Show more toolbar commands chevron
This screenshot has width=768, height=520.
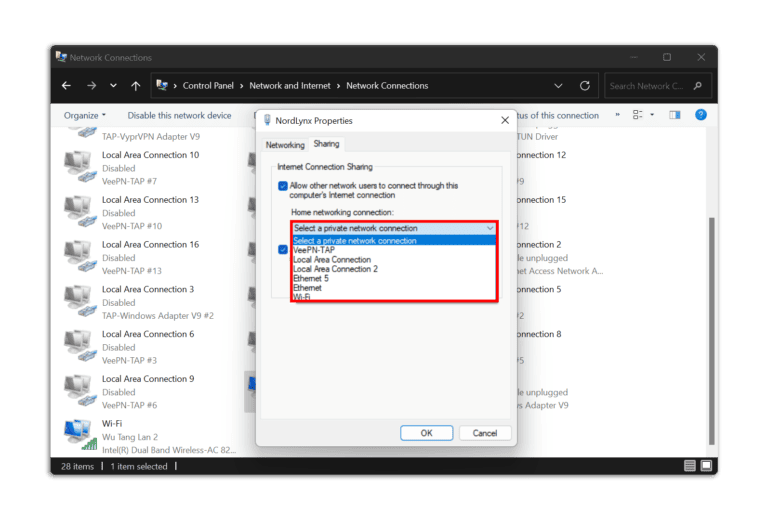click(617, 115)
